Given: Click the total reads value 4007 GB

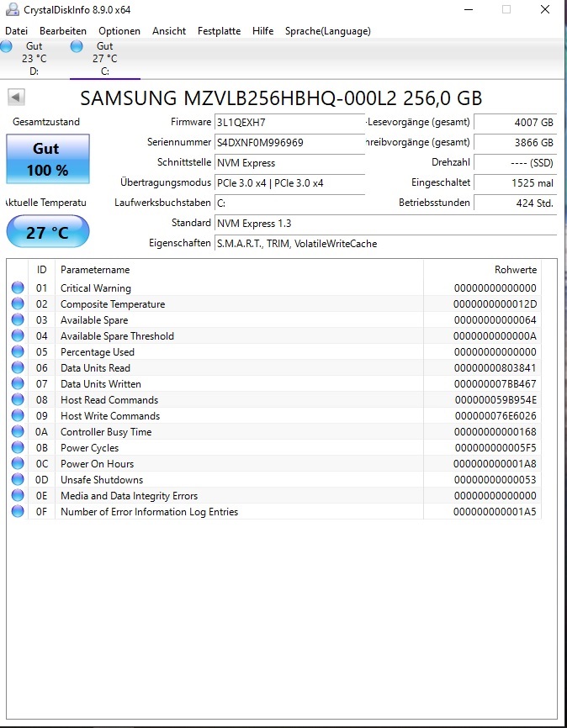Looking at the screenshot, I should tap(516, 123).
